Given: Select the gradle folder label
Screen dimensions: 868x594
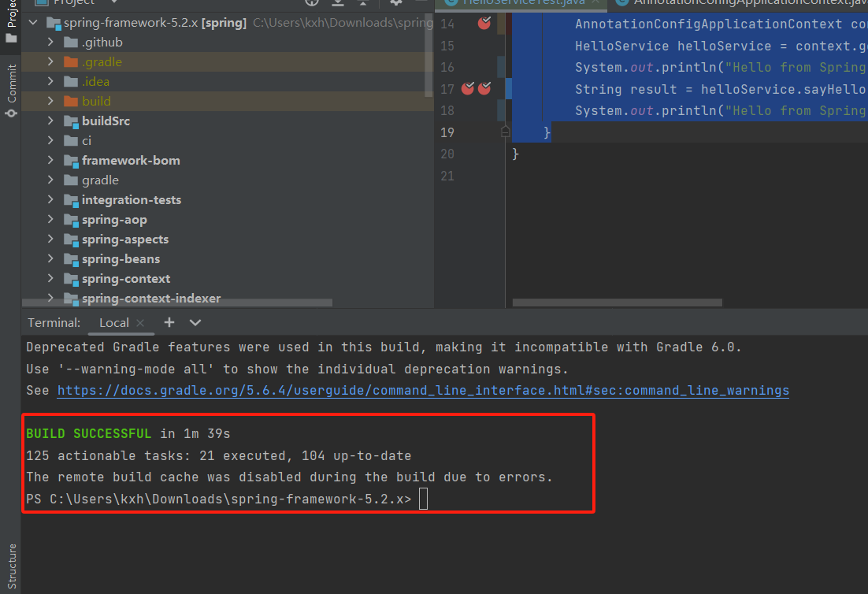Looking at the screenshot, I should (100, 180).
